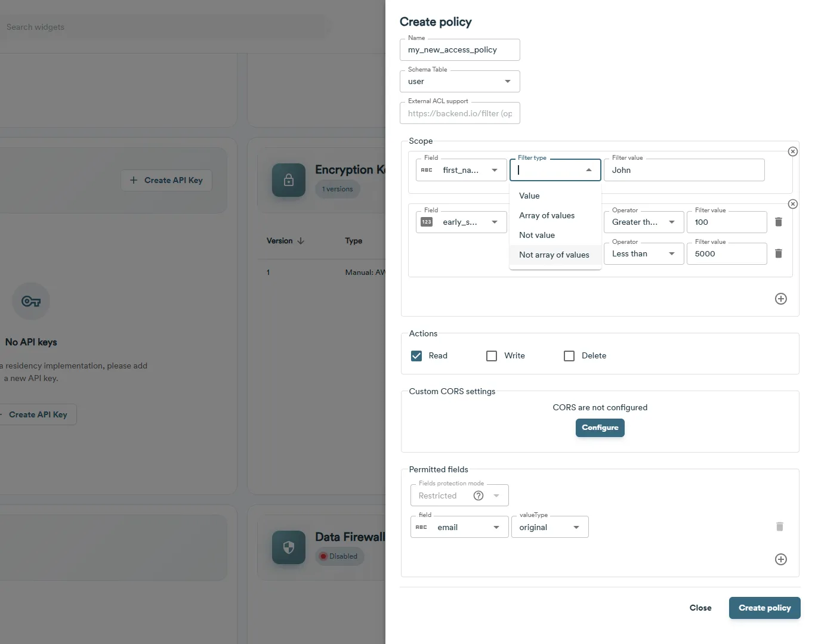Click the 1 versions badge
815x644 pixels.
point(338,189)
